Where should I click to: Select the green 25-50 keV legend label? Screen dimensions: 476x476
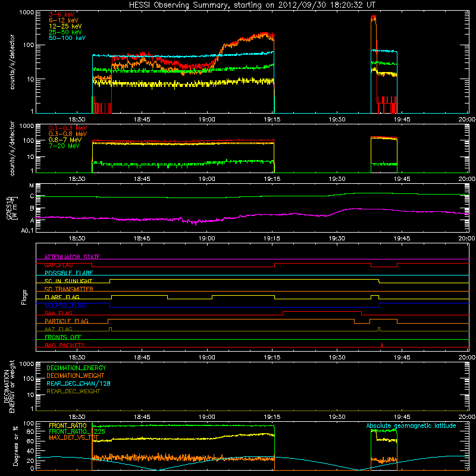(x=65, y=32)
